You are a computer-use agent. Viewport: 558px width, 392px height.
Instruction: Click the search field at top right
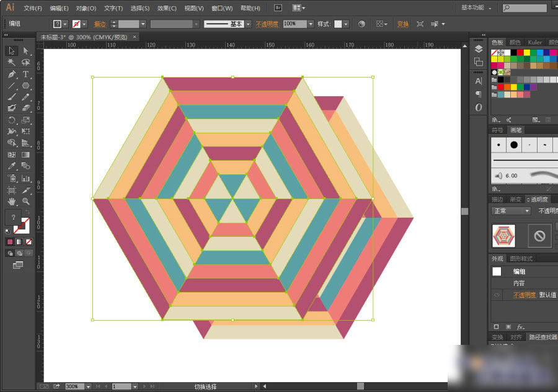(x=525, y=7)
